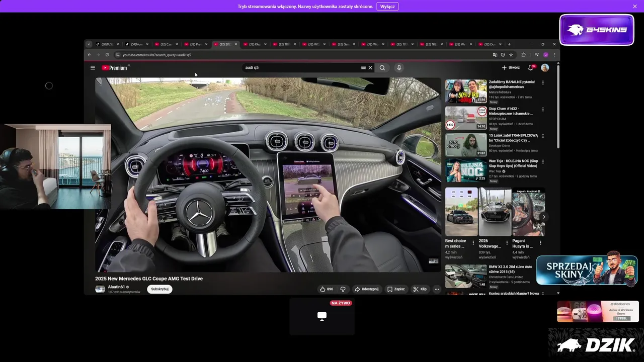Open more actions under the video
This screenshot has width=644, height=362.
click(437, 289)
